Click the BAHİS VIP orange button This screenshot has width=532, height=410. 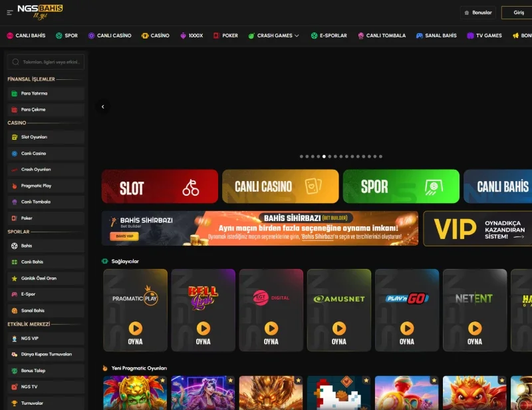[x=124, y=236]
